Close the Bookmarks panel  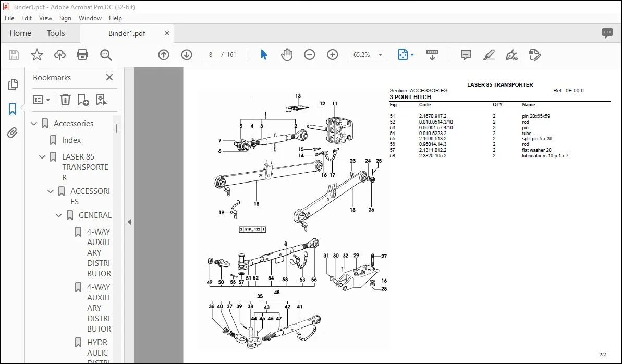click(x=109, y=77)
